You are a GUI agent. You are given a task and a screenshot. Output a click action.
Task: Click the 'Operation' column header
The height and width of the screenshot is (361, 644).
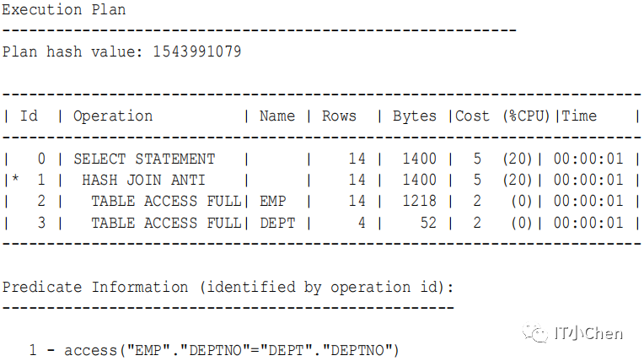pyautogui.click(x=113, y=116)
